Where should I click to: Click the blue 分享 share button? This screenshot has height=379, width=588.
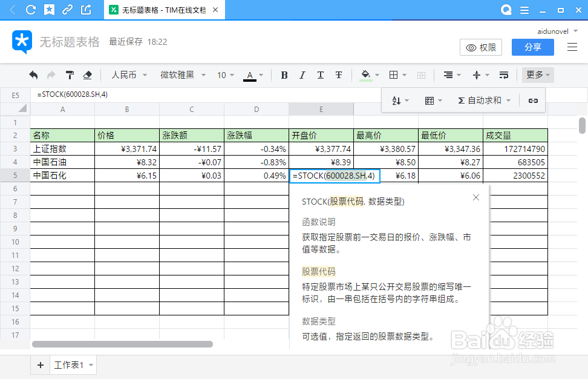[x=533, y=47]
